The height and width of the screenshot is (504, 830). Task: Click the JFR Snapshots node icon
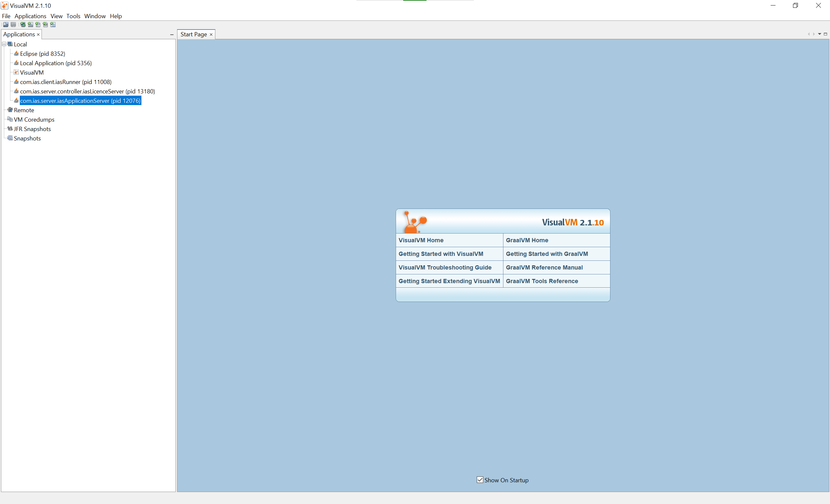pyautogui.click(x=10, y=129)
